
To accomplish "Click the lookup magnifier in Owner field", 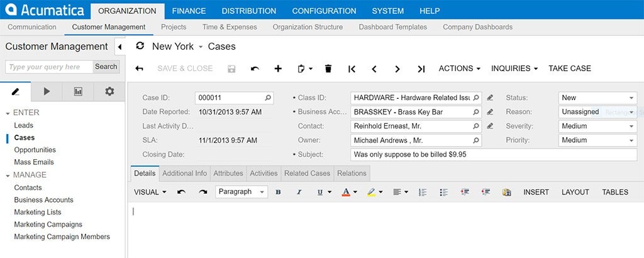I will point(476,140).
